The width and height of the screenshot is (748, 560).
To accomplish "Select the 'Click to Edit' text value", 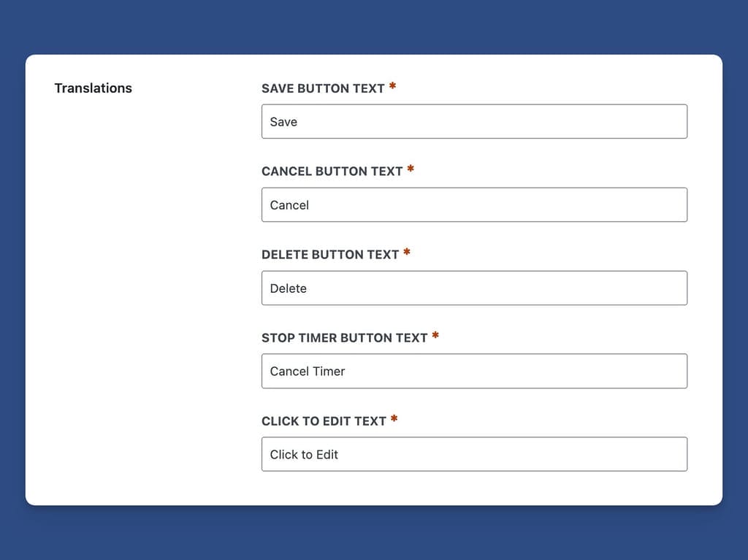I will (x=303, y=454).
